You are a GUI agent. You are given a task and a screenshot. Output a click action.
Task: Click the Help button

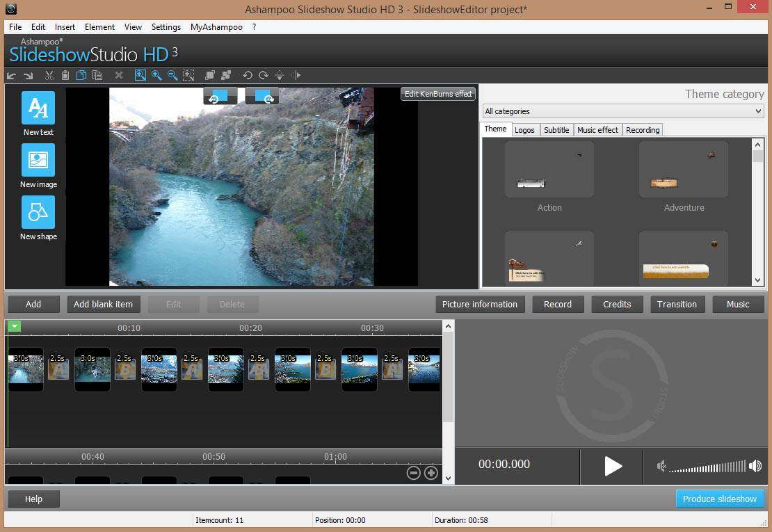pos(33,499)
